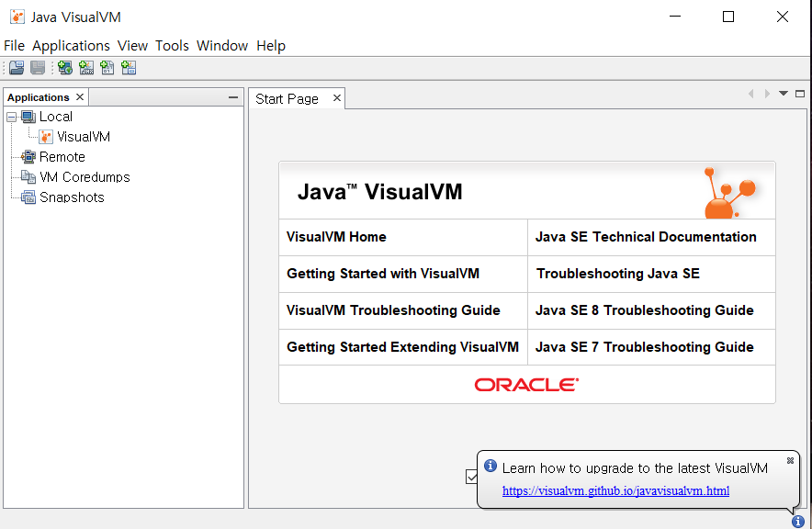Click the Add Remote Host toolbar icon
812x529 pixels.
click(65, 68)
